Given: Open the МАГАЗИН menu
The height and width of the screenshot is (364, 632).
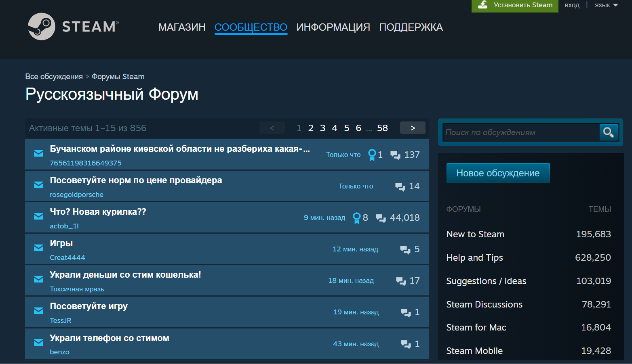Looking at the screenshot, I should pyautogui.click(x=182, y=27).
